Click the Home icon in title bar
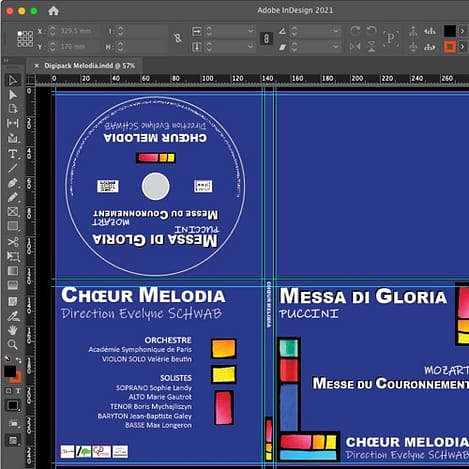469x469 pixels. click(53, 11)
